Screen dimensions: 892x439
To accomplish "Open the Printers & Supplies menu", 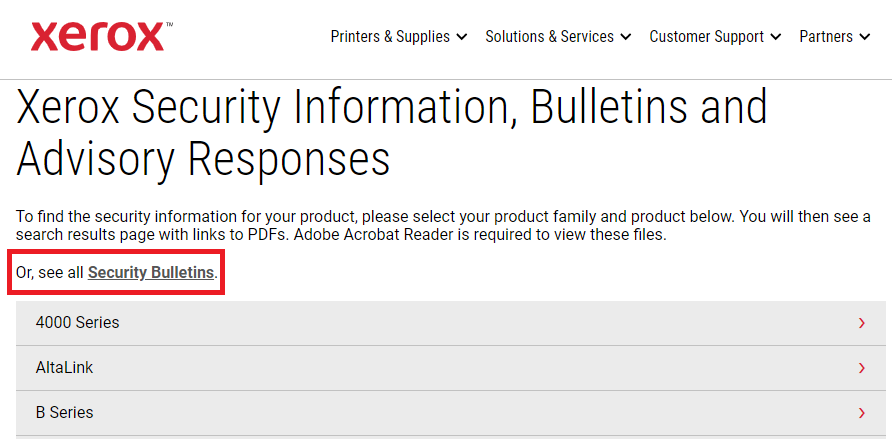I will click(x=399, y=36).
